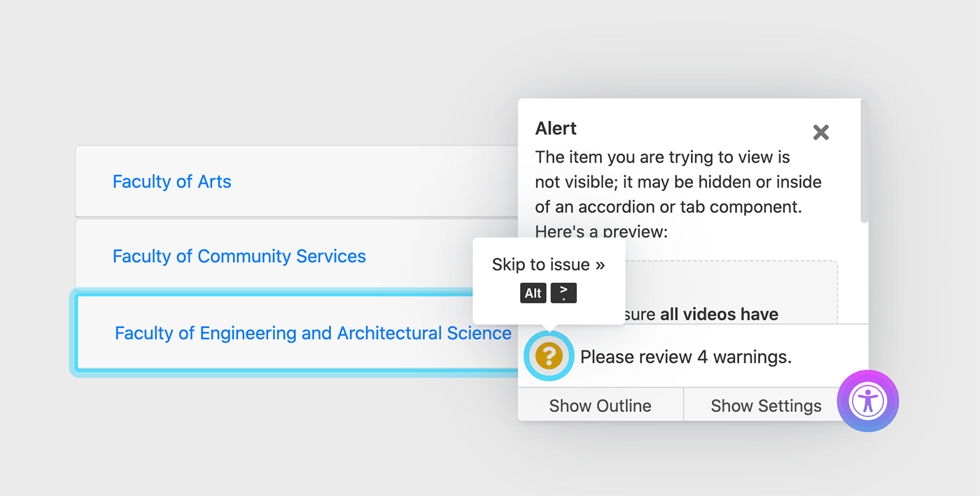Toggle the Show Outline button

point(601,406)
